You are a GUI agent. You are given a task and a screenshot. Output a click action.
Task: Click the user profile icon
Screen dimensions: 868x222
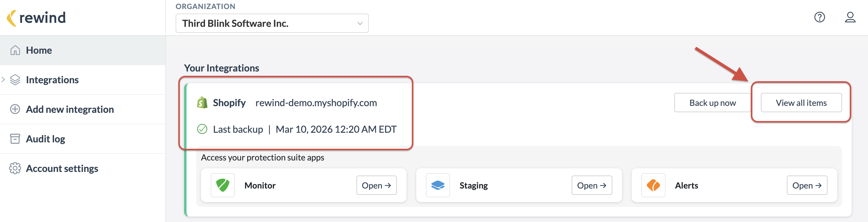click(850, 17)
